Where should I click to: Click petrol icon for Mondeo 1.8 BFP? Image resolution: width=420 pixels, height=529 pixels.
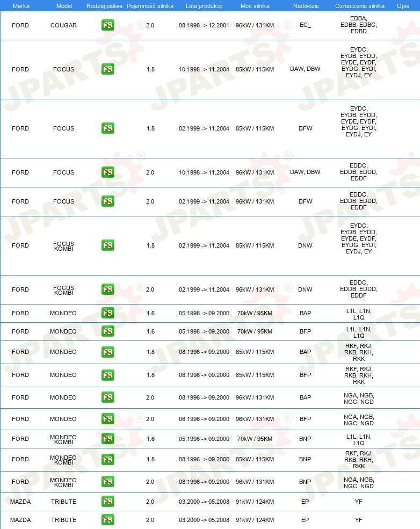pos(107,375)
